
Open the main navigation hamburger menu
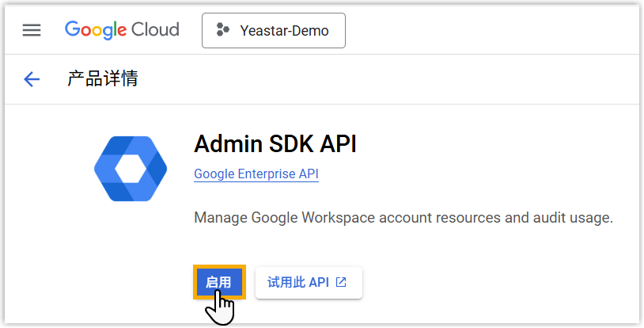click(31, 30)
